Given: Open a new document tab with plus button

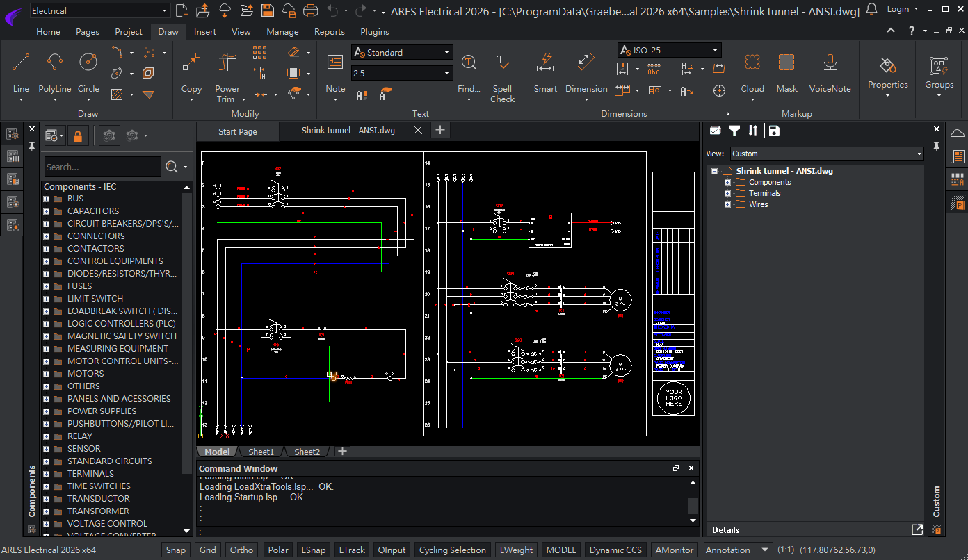Looking at the screenshot, I should pos(439,130).
